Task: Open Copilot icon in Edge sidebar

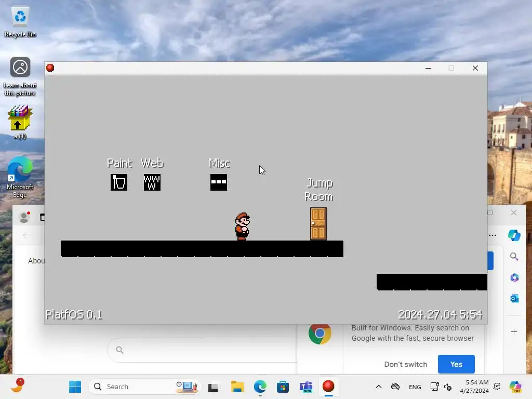Action: (514, 235)
